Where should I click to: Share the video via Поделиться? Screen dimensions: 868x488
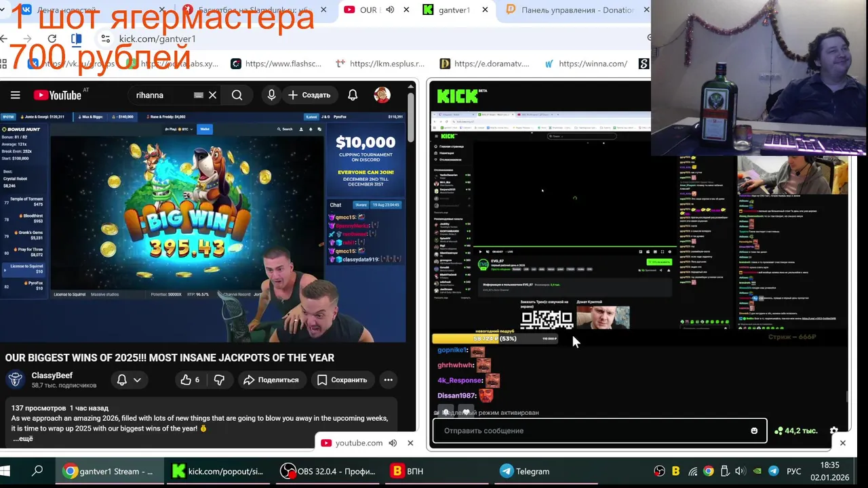[271, 380]
